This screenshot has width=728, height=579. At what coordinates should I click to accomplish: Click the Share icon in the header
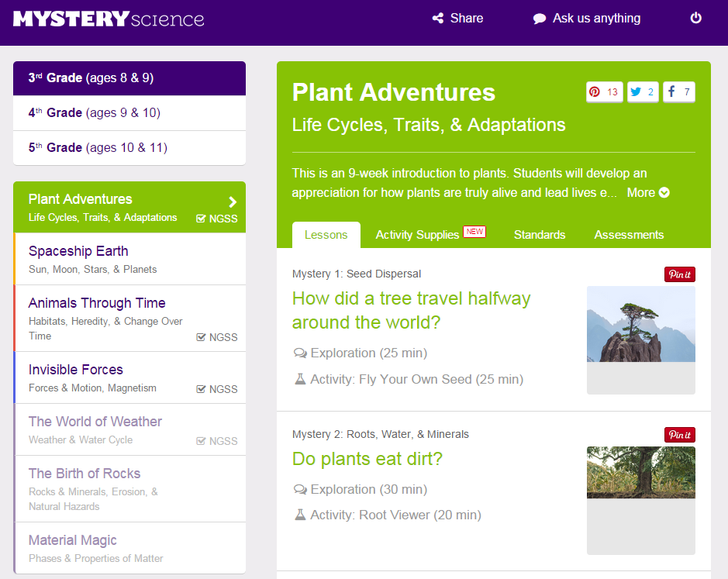click(x=439, y=18)
